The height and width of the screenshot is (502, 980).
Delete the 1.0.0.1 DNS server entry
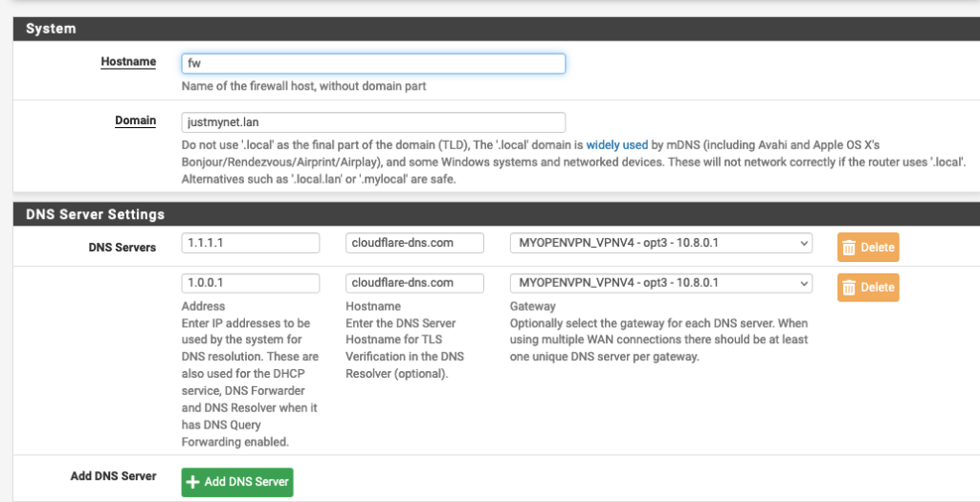(868, 287)
